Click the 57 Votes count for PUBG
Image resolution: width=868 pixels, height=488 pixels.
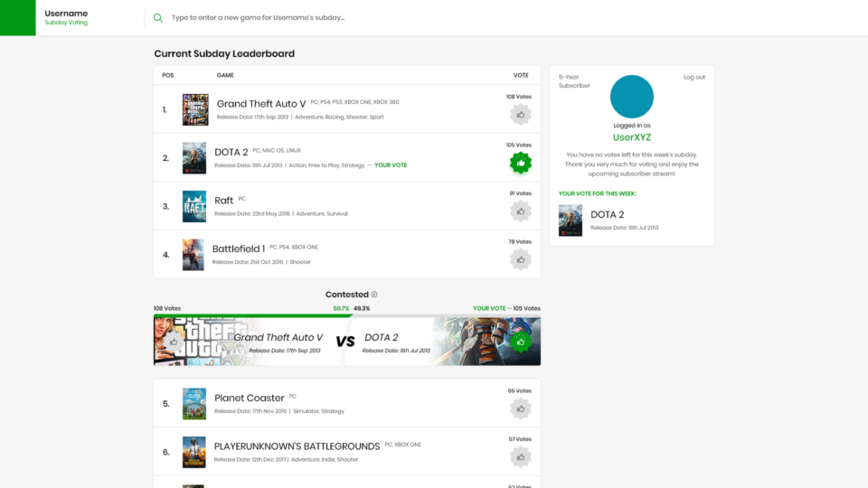click(x=520, y=439)
